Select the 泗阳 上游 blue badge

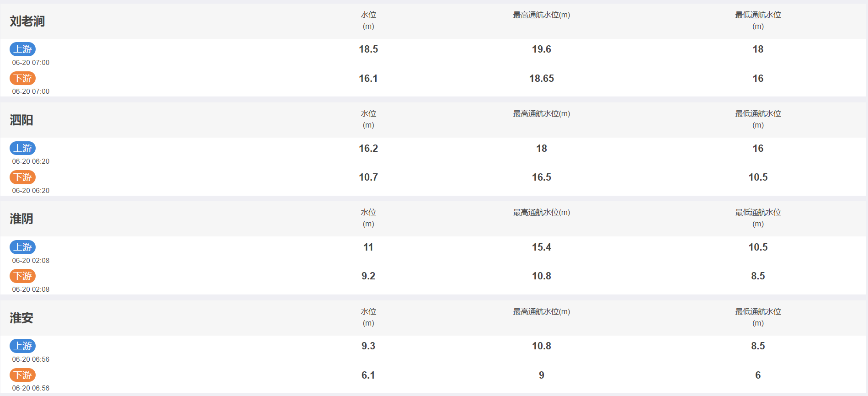[22, 148]
